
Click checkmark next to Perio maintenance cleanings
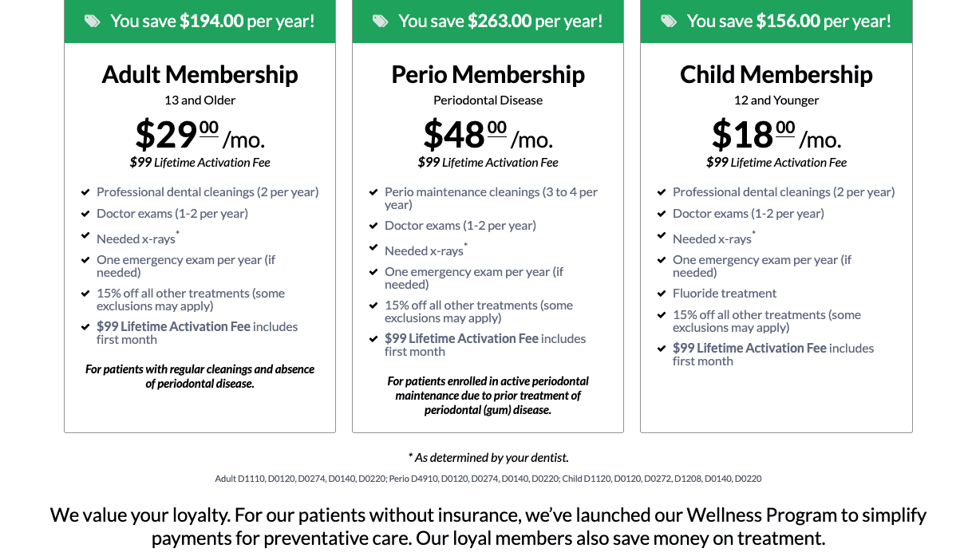click(x=373, y=192)
